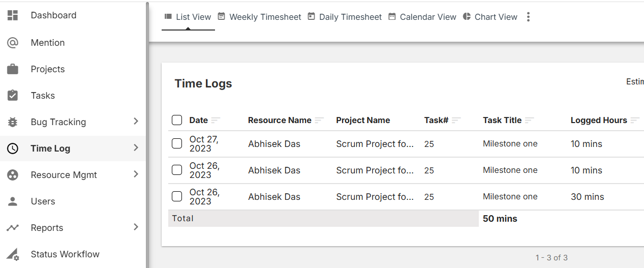The height and width of the screenshot is (268, 644).
Task: Expand the Resource Mgmt chevron
Action: [136, 174]
